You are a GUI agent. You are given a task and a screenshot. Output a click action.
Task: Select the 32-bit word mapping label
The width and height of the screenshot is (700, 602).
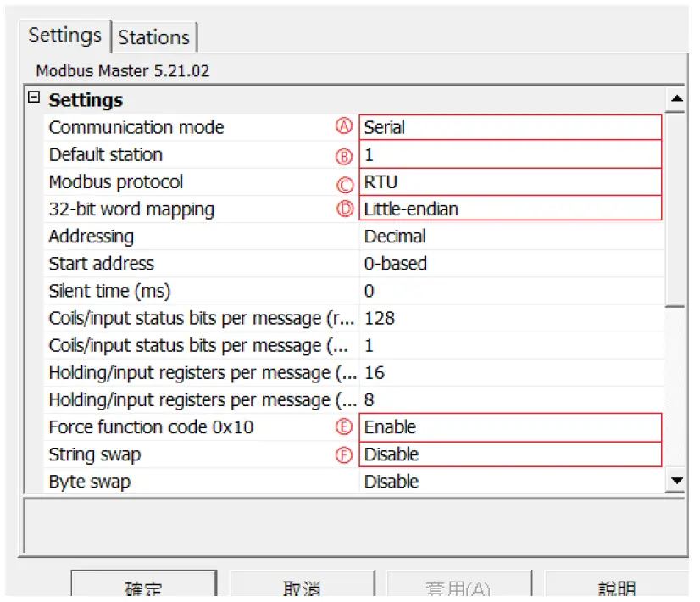coord(131,209)
